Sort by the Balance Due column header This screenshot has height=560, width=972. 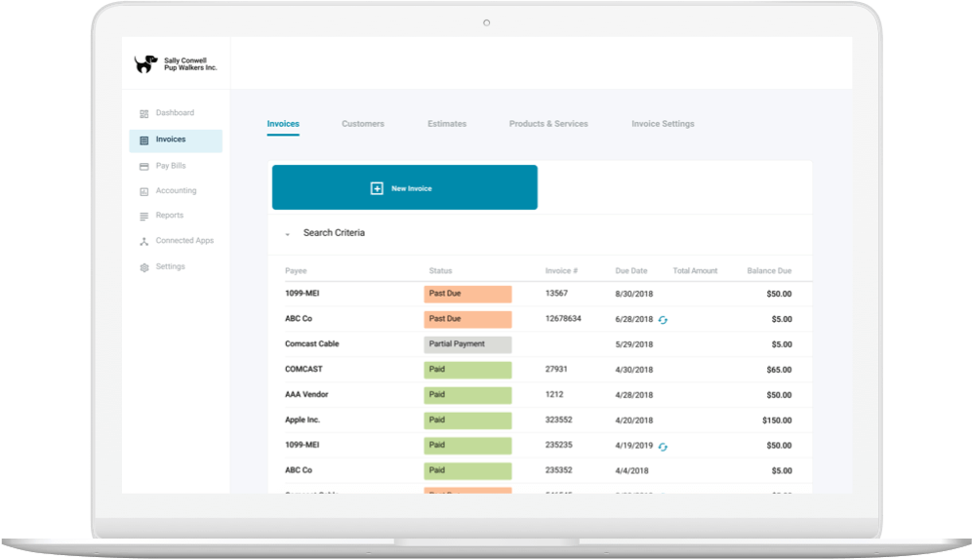pyautogui.click(x=769, y=270)
